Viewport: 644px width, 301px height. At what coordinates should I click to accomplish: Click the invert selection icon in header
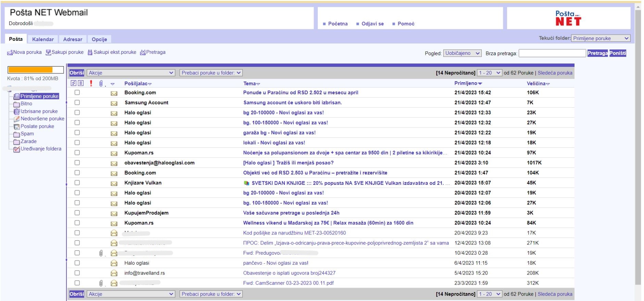click(x=80, y=83)
